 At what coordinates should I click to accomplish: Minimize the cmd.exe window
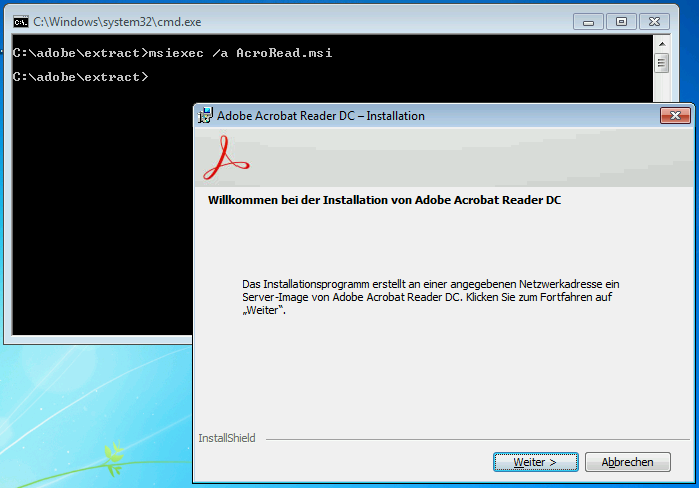pos(588,22)
